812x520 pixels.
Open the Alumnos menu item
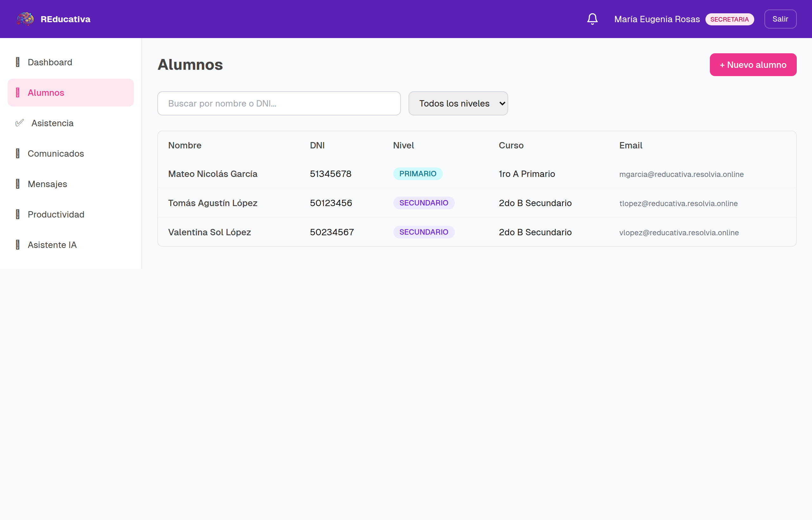coord(71,93)
